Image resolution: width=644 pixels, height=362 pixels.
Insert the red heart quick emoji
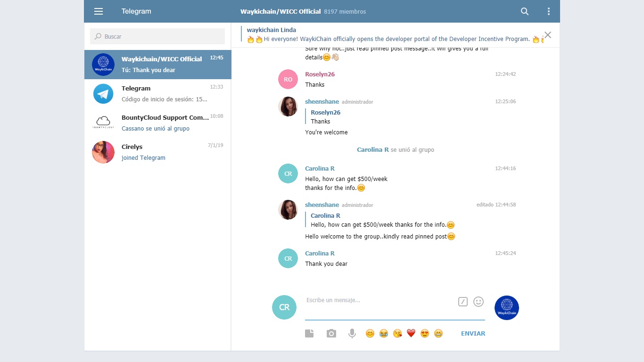[411, 334]
